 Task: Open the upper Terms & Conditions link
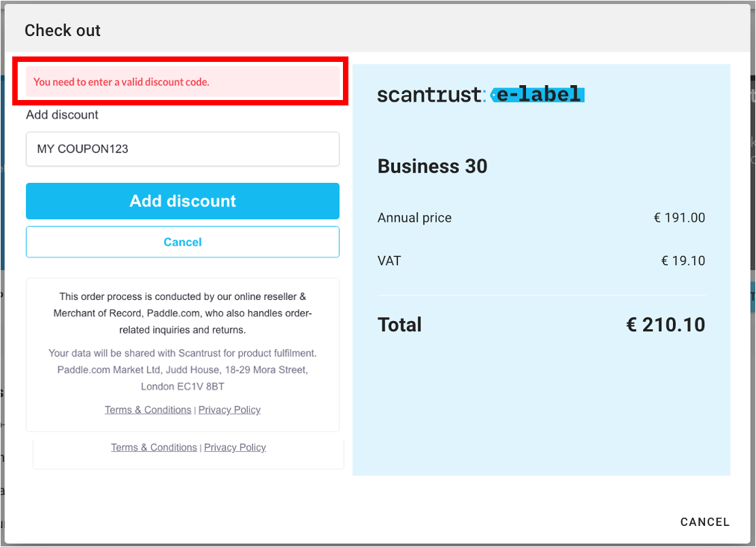[x=148, y=410]
